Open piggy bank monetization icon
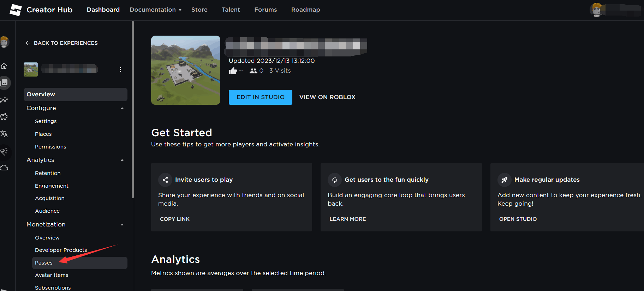 coord(4,117)
